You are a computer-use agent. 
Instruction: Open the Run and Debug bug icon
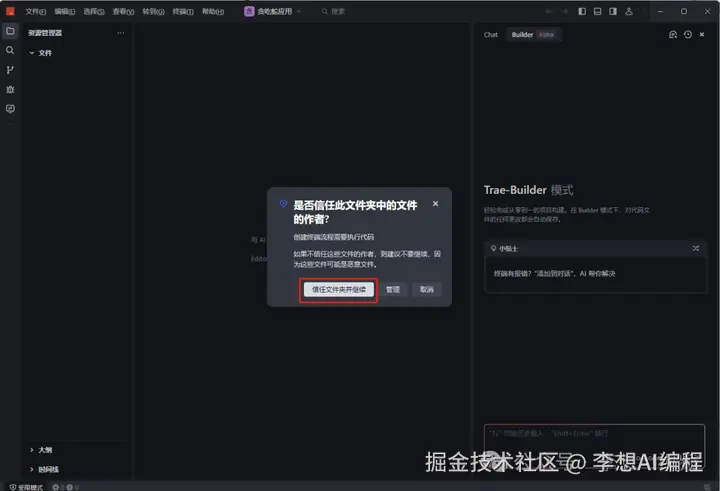(x=10, y=89)
